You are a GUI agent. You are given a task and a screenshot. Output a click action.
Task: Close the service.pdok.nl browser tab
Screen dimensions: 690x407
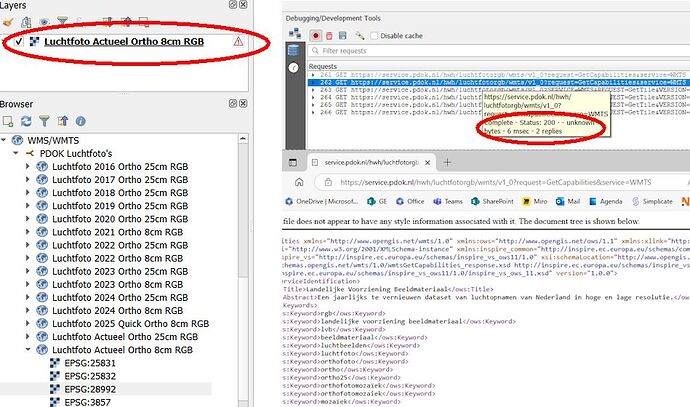(x=427, y=162)
